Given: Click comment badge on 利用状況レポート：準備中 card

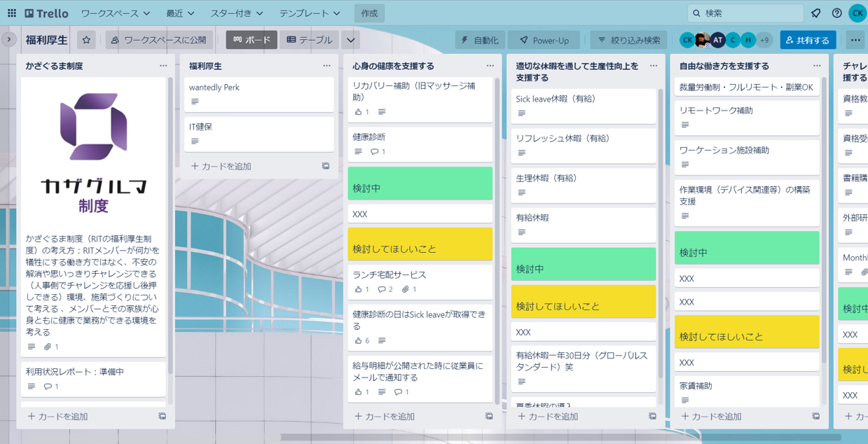Looking at the screenshot, I should click(51, 386).
